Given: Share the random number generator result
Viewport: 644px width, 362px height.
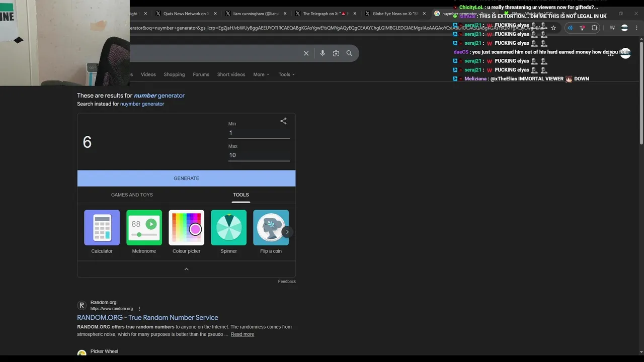Looking at the screenshot, I should (283, 121).
